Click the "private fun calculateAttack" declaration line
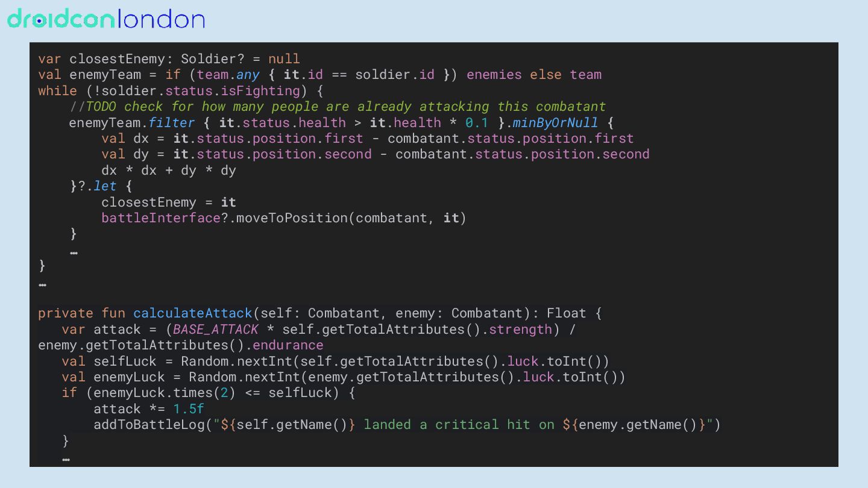The height and width of the screenshot is (488, 868). pos(320,313)
